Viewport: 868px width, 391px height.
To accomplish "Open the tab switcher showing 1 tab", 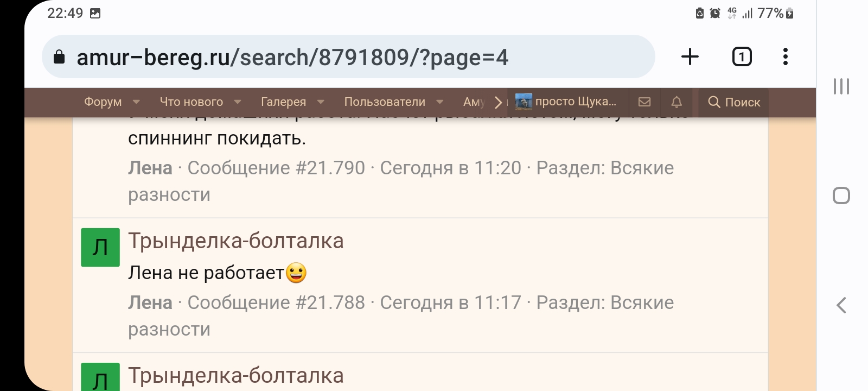I will [x=742, y=57].
